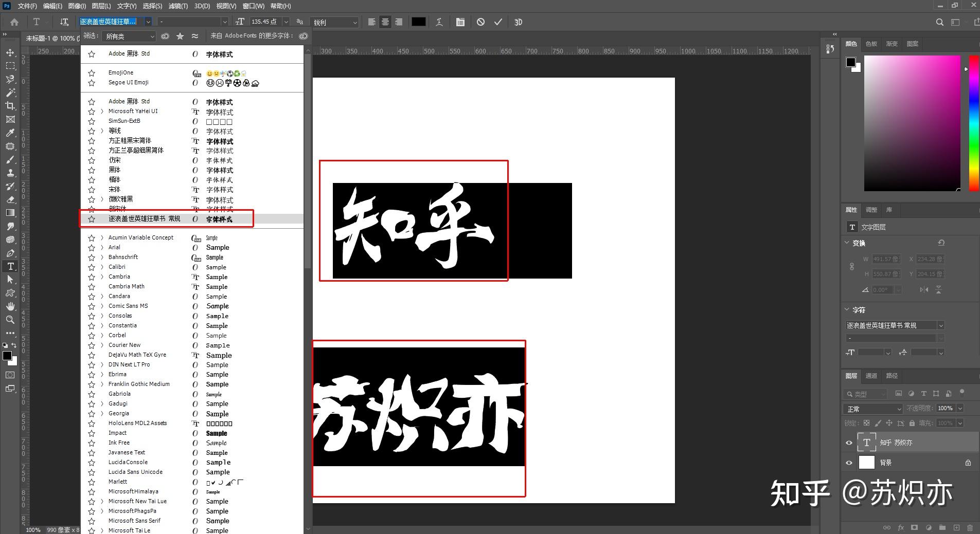Cancel current text edits

pos(480,22)
